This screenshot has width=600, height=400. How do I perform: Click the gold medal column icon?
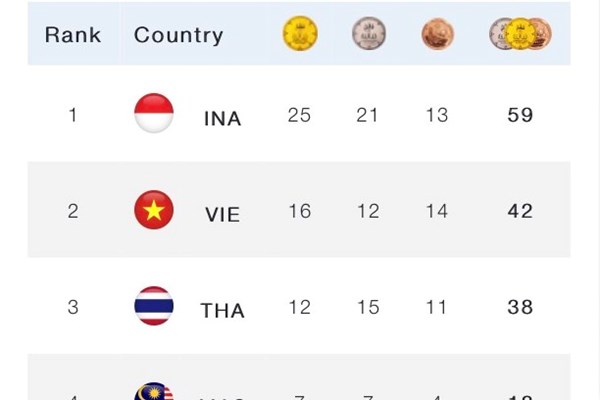point(300,34)
